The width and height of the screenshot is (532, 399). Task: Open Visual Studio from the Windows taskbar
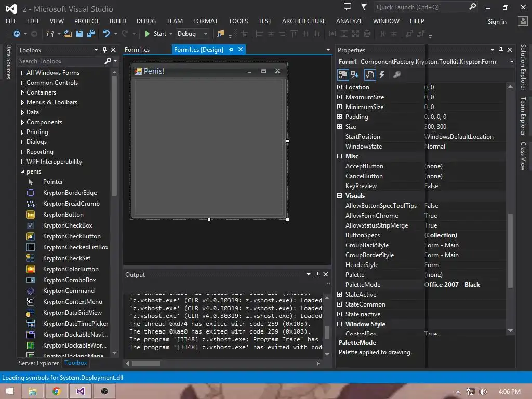click(x=81, y=391)
